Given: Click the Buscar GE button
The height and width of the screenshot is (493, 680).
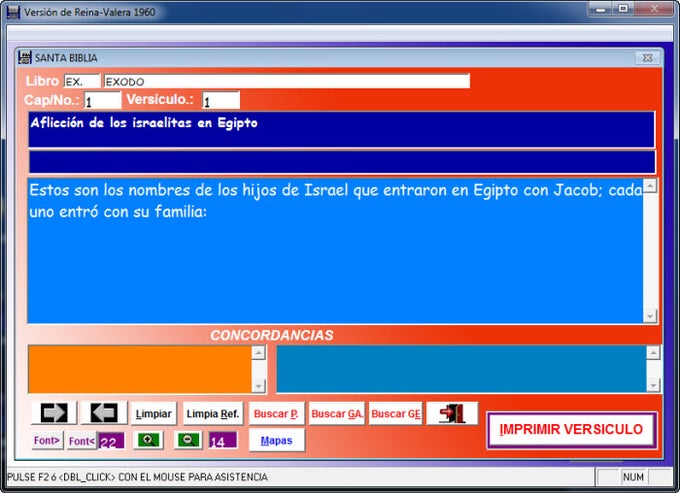Looking at the screenshot, I should coord(396,414).
